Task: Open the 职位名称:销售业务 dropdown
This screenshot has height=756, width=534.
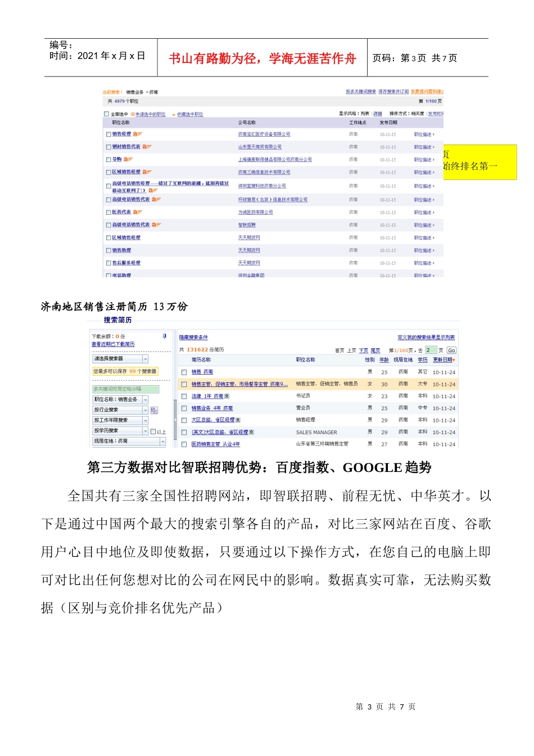Action: [x=120, y=399]
